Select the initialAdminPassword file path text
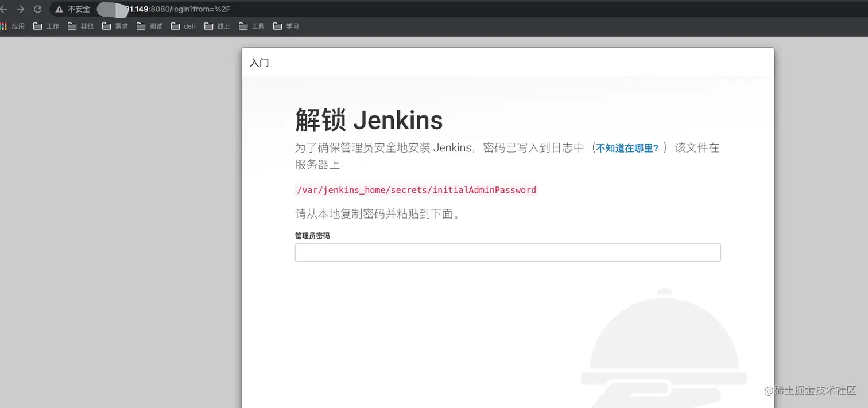This screenshot has height=408, width=868. point(416,190)
